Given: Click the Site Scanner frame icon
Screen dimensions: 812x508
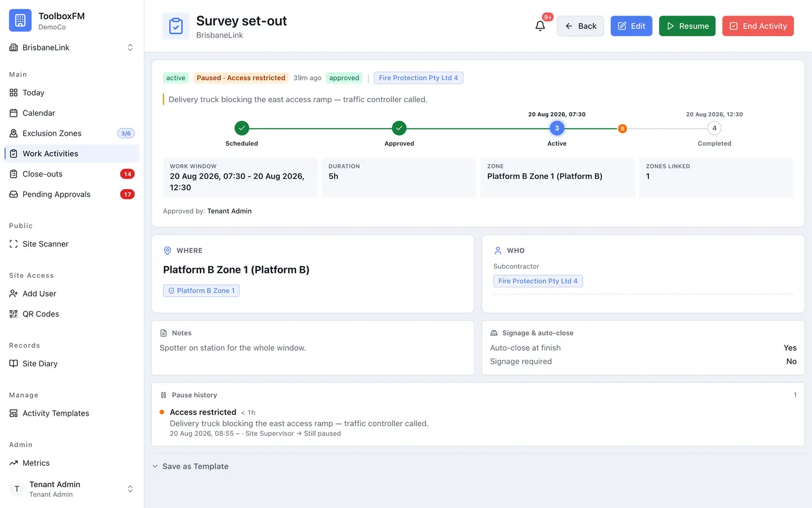Looking at the screenshot, I should point(14,244).
